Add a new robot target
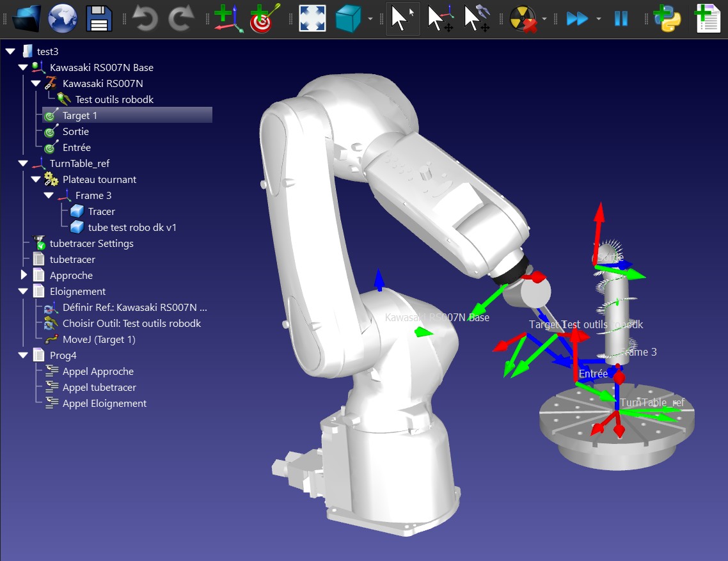728x561 pixels. coord(265,19)
